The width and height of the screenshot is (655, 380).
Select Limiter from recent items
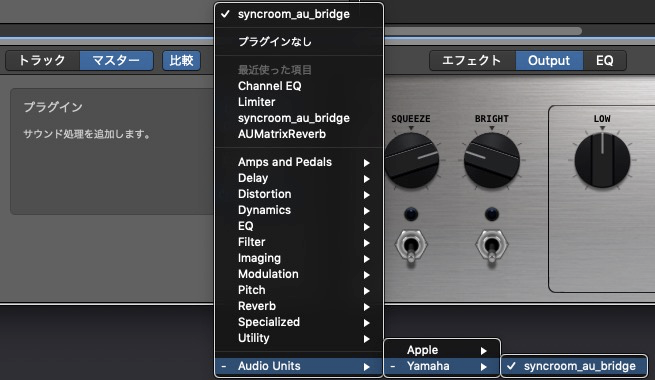[299, 102]
